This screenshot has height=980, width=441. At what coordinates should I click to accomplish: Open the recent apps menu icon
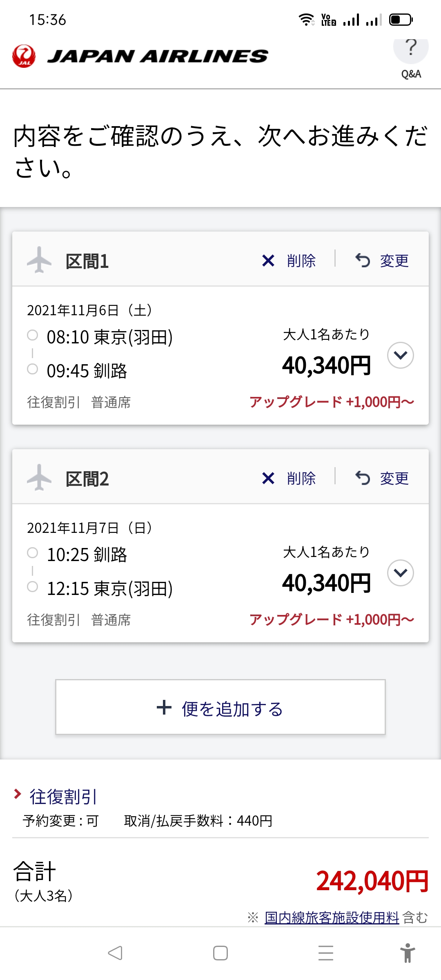pos(326,953)
